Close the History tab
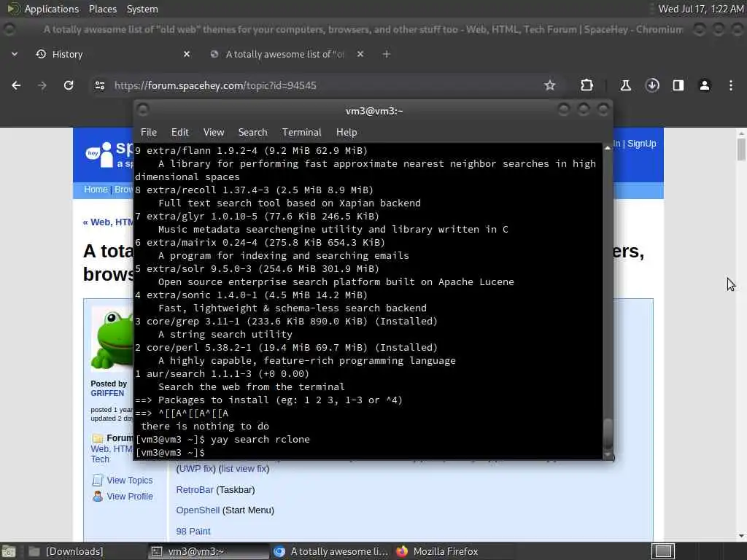 pyautogui.click(x=187, y=54)
